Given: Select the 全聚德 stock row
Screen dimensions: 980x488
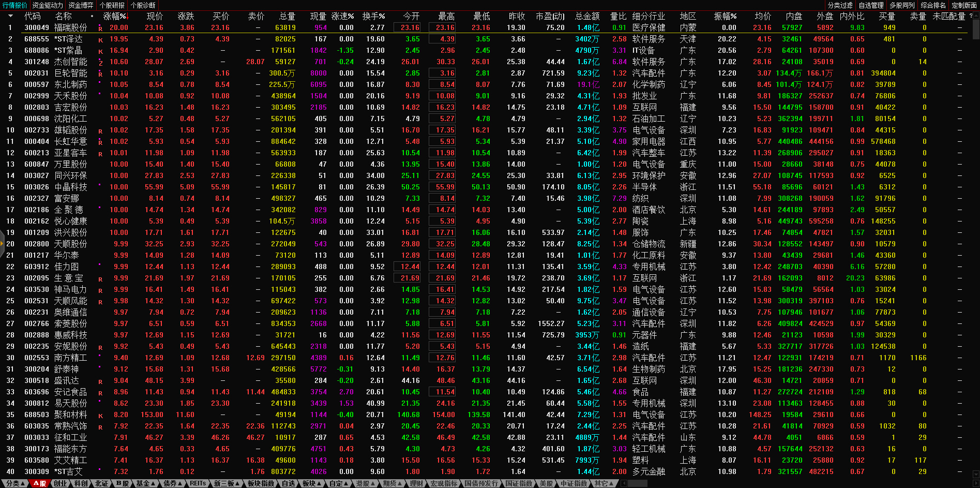Looking at the screenshot, I should (69, 210).
